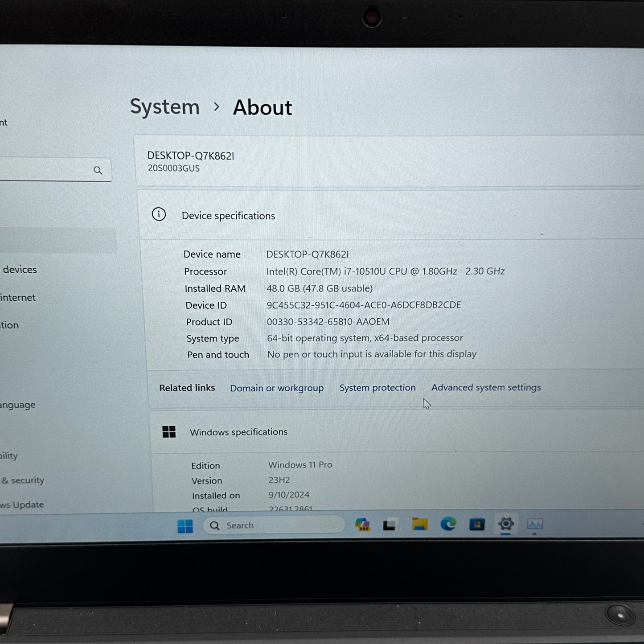Open the Windows Start menu

(185, 526)
